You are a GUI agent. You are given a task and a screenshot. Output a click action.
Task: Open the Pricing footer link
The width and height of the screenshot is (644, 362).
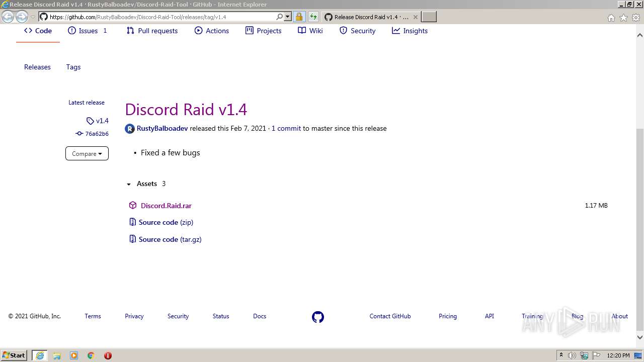(x=448, y=316)
